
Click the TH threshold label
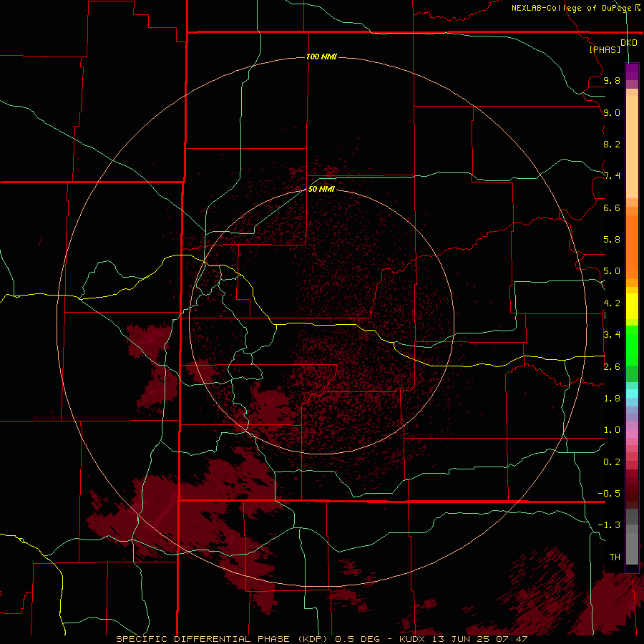(x=615, y=557)
